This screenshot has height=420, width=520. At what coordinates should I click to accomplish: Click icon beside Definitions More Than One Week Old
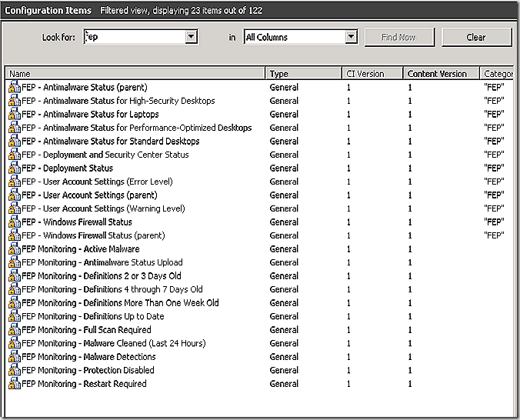pyautogui.click(x=15, y=303)
